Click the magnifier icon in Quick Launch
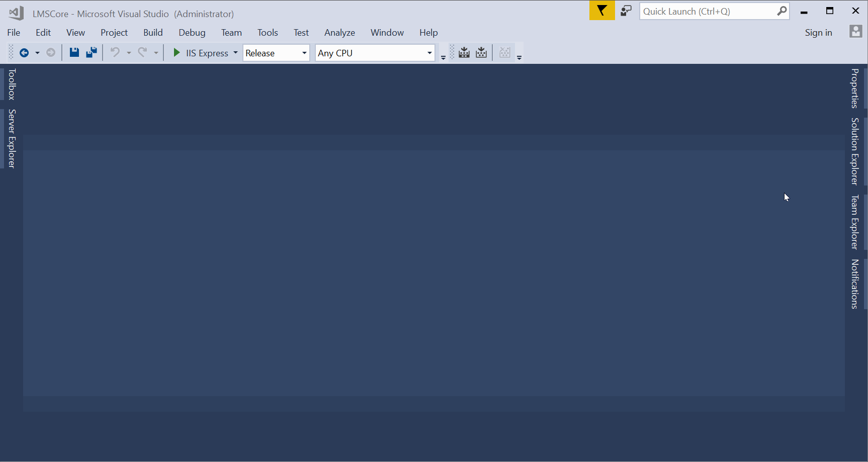The height and width of the screenshot is (462, 868). tap(782, 11)
